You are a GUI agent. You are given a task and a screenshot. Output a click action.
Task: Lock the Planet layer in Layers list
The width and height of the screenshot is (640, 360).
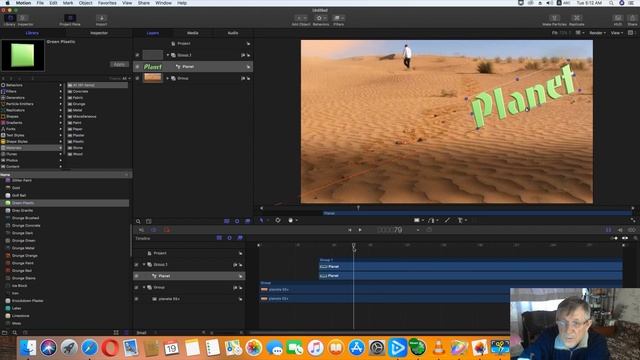(248, 67)
